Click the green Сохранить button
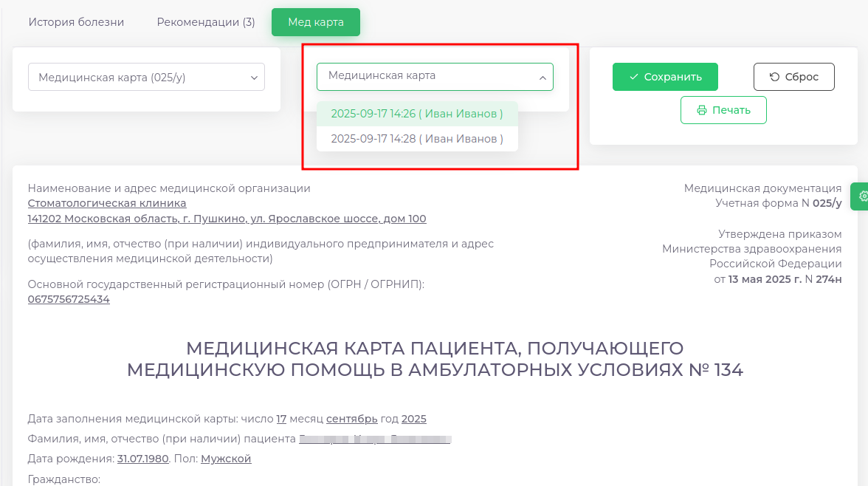This screenshot has height=486, width=868. 665,77
